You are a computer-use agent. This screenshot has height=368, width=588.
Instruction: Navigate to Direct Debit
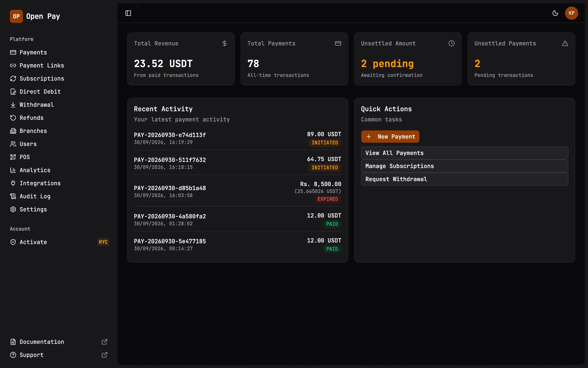[59, 92]
